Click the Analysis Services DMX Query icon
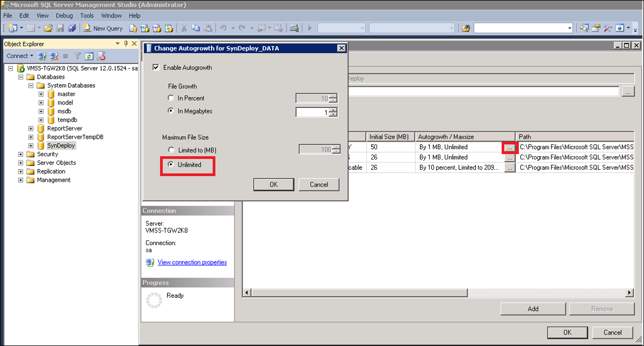 coord(156,28)
